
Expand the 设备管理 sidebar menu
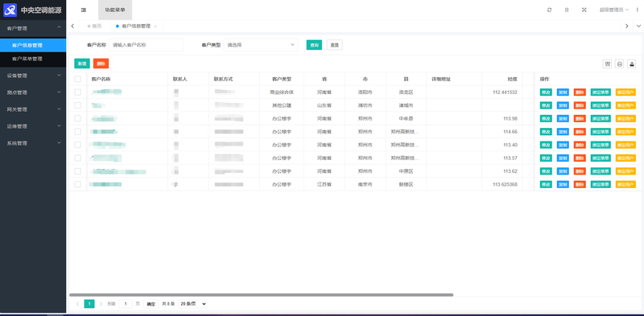click(x=33, y=76)
